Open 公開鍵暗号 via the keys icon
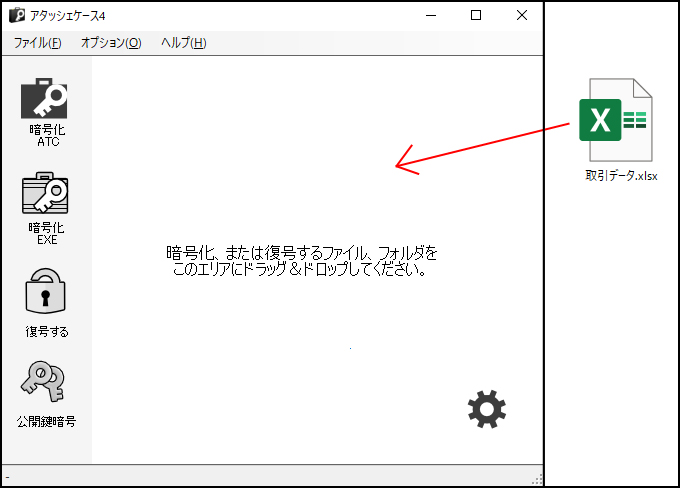Viewport: 680px width, 488px height. tap(45, 383)
